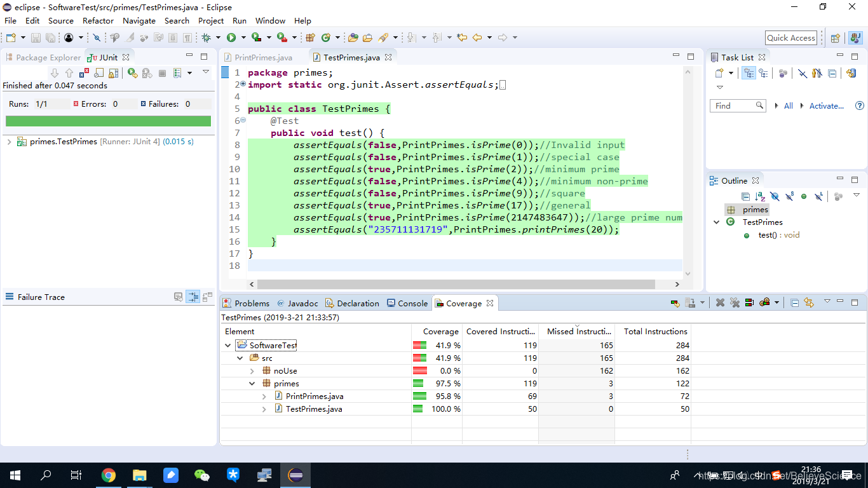This screenshot has width=868, height=488.
Task: Click the Save disk icon
Action: click(x=36, y=37)
